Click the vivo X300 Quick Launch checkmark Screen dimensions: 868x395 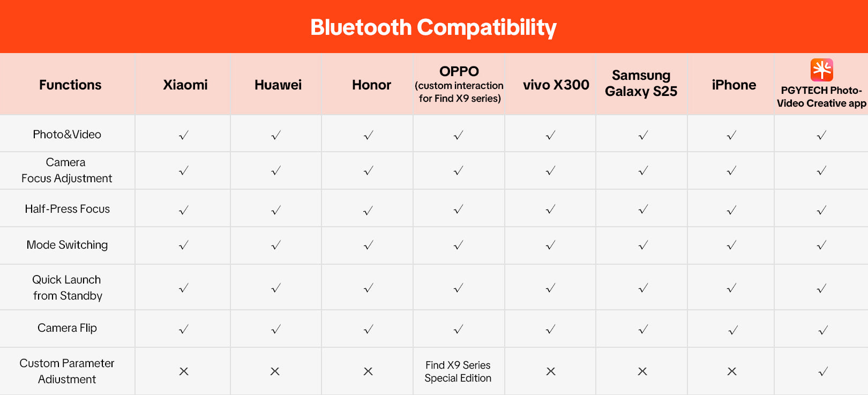coord(550,288)
